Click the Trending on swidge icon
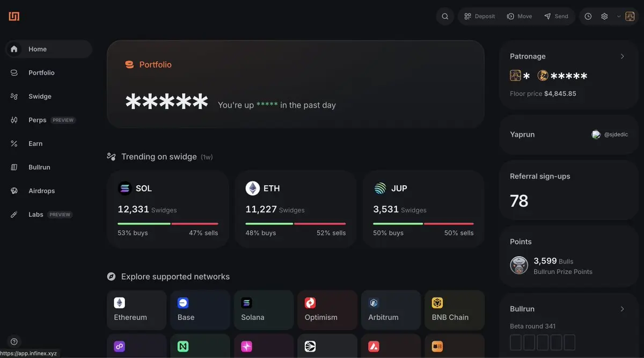This screenshot has width=644, height=358. 111,157
